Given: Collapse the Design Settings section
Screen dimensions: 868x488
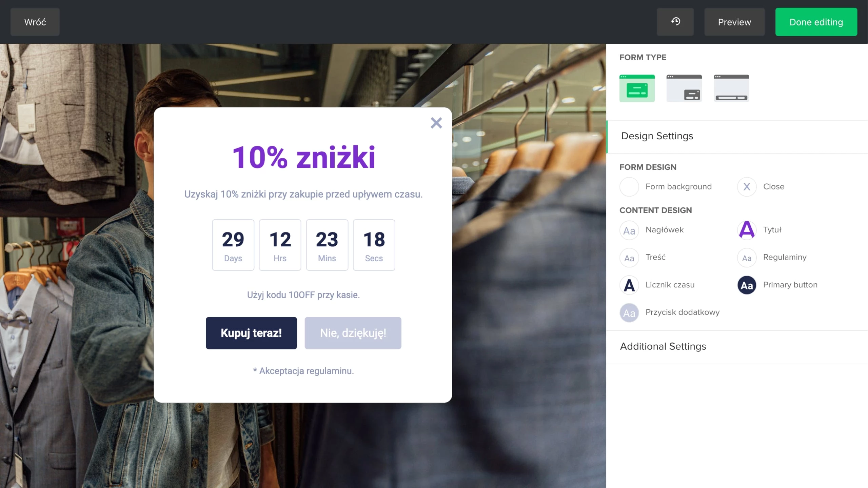Looking at the screenshot, I should click(657, 136).
